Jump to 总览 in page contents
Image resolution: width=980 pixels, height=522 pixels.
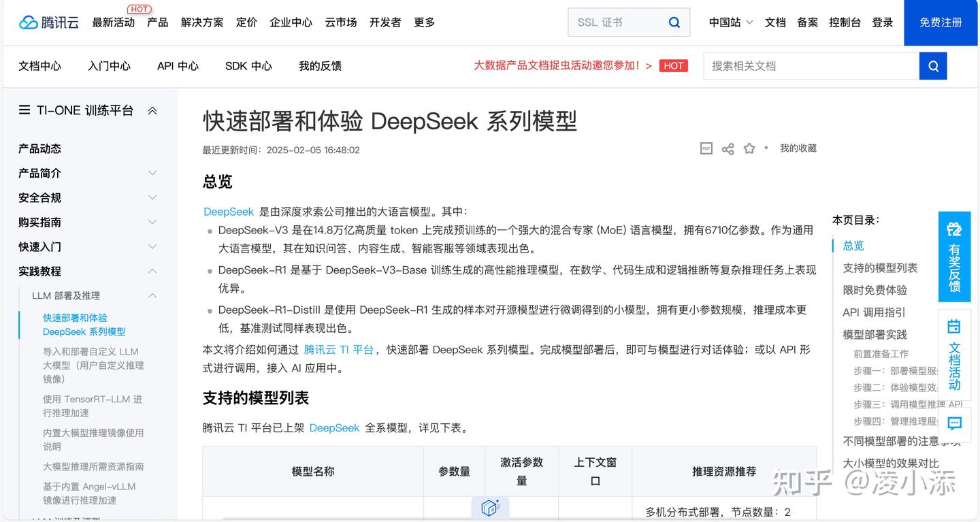tap(853, 246)
